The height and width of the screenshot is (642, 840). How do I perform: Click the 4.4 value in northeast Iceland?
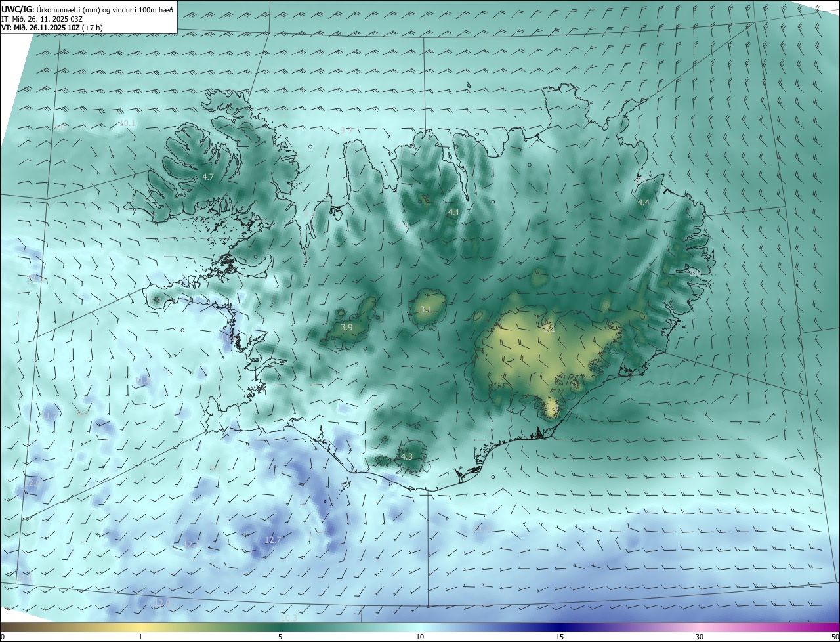(x=643, y=203)
